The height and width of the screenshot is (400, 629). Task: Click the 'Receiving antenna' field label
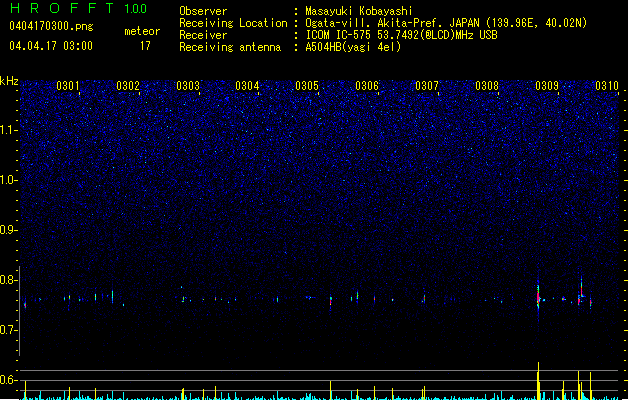click(230, 47)
